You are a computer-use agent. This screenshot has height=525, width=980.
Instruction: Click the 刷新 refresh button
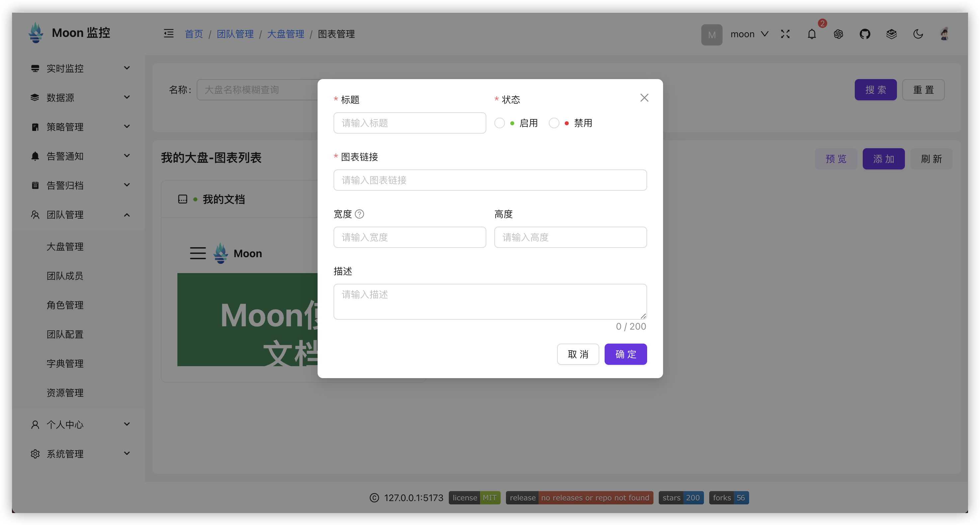[x=931, y=159]
